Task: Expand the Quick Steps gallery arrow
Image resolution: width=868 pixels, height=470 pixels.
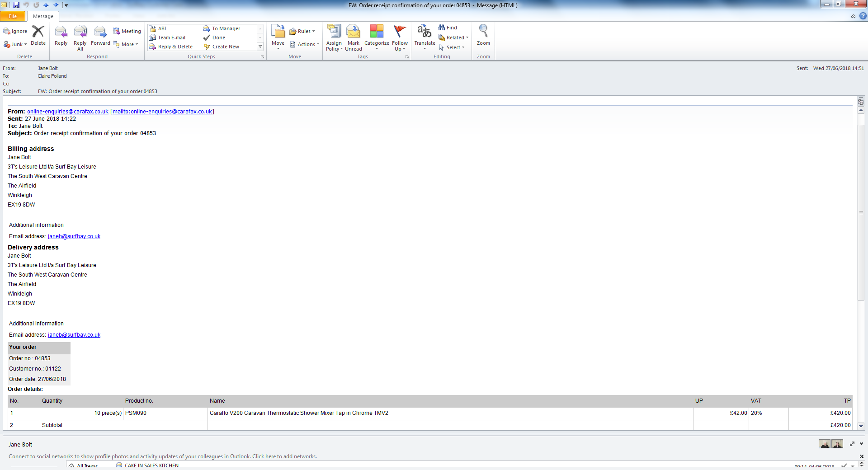Action: (x=260, y=47)
